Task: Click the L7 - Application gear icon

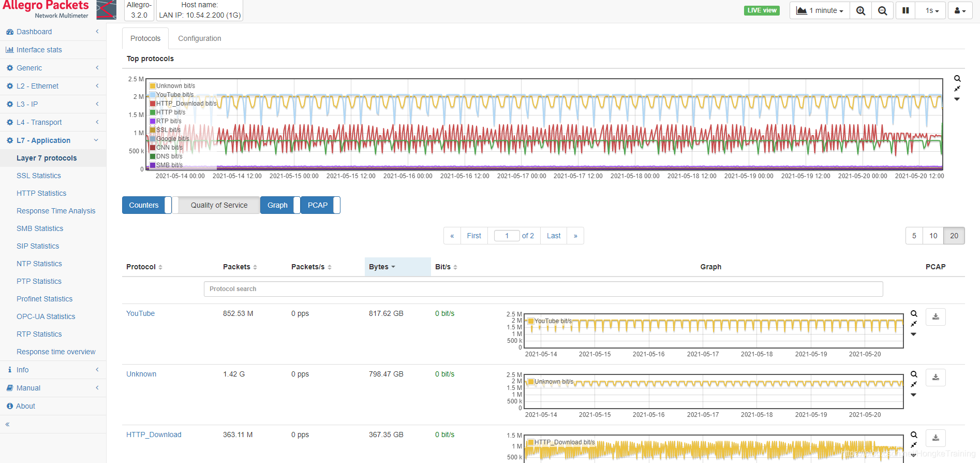Action: pos(10,140)
